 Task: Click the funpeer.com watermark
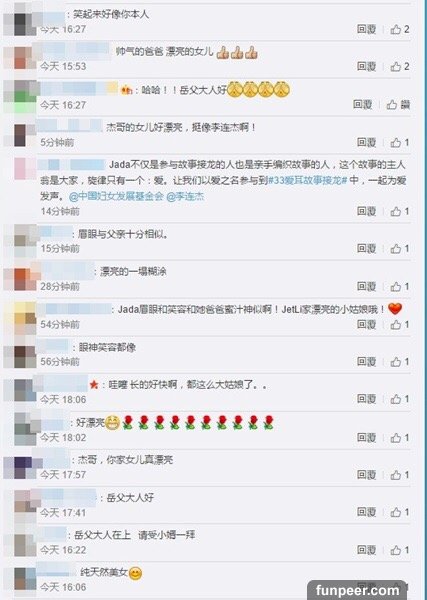tap(357, 590)
